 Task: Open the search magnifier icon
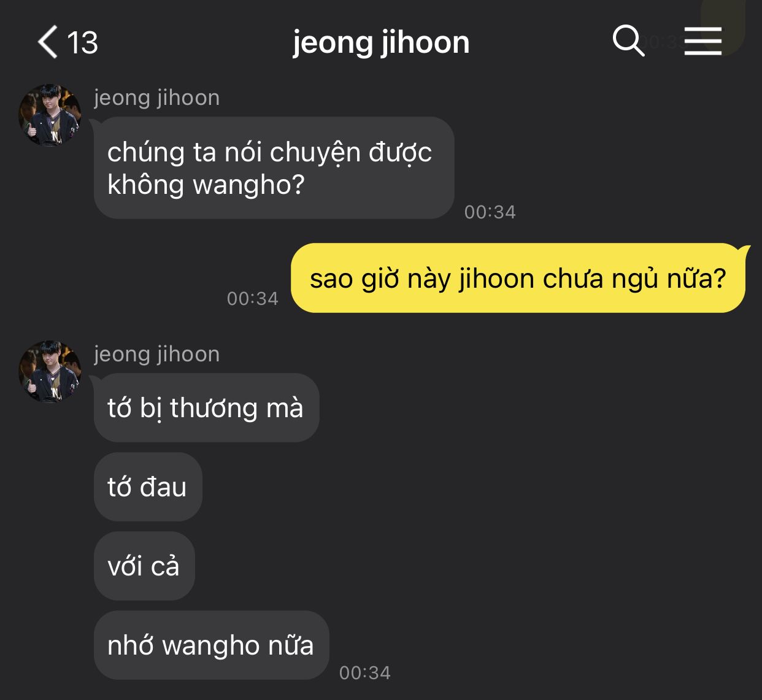(x=628, y=41)
